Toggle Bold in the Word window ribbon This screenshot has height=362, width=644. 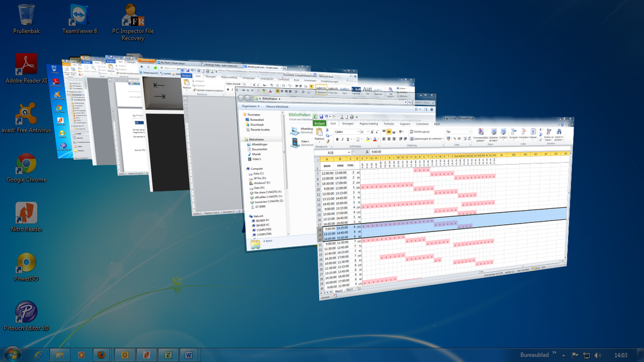click(x=228, y=89)
